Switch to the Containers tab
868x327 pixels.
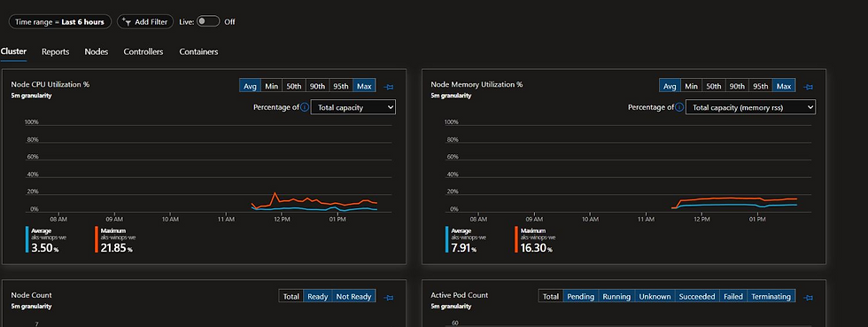[198, 51]
